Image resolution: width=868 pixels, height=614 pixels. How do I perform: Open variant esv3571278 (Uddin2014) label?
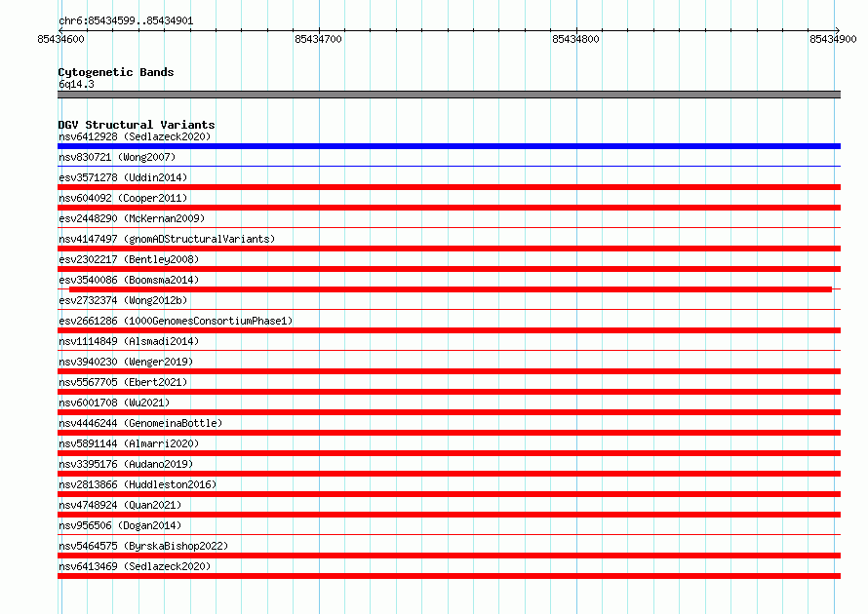(x=123, y=177)
